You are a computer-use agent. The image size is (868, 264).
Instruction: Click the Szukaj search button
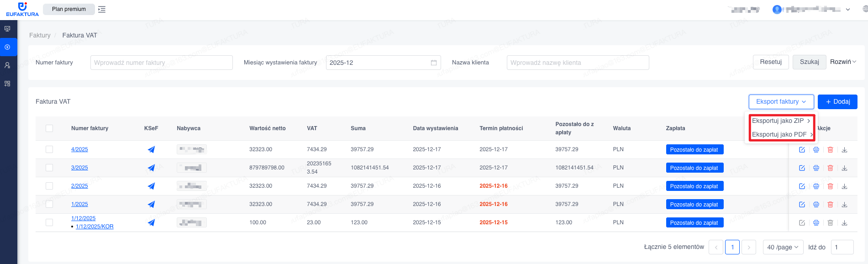point(810,62)
